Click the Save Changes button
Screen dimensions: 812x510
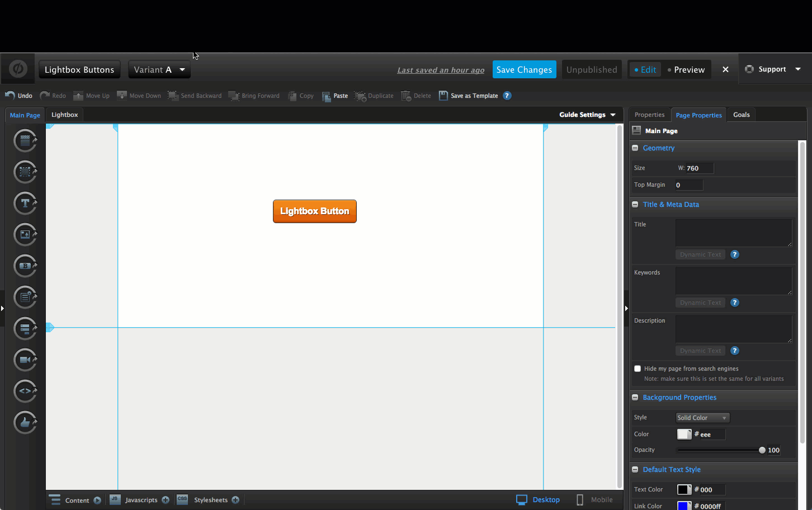click(x=524, y=69)
